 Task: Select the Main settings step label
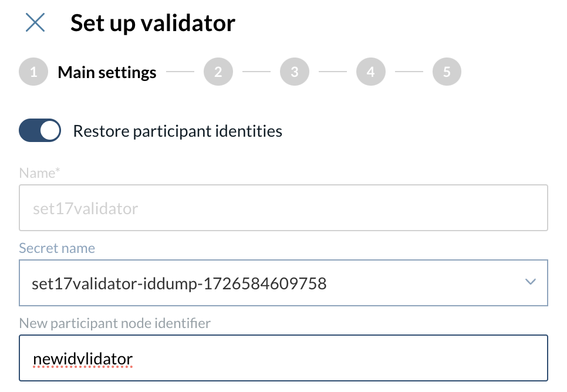[x=107, y=72]
